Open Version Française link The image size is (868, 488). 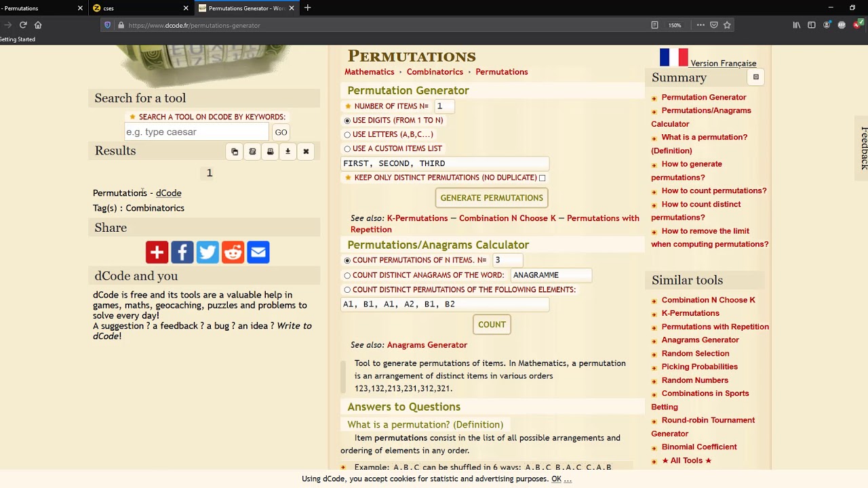(x=723, y=64)
